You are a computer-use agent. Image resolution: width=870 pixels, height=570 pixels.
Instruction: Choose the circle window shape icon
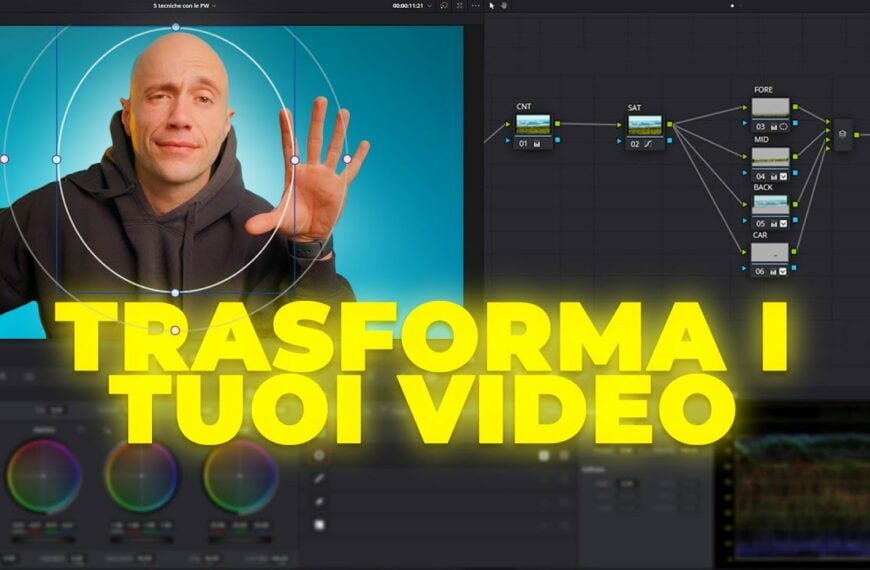tap(319, 455)
